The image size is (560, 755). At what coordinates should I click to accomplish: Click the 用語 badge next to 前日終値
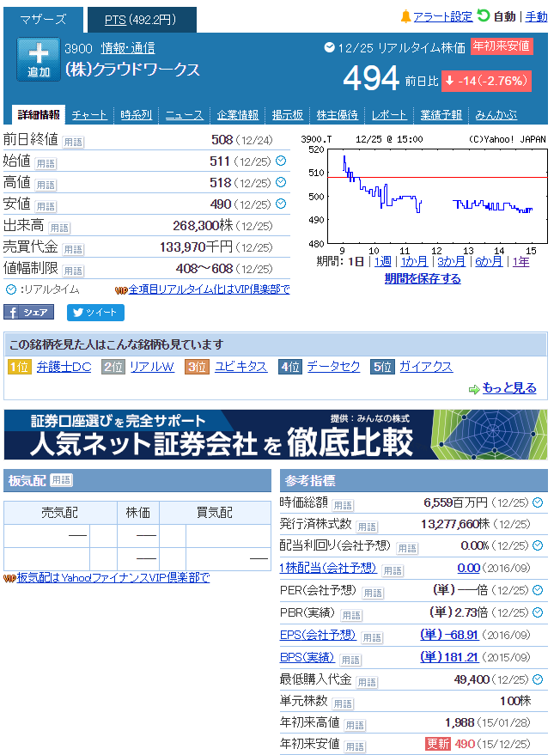coord(73,142)
